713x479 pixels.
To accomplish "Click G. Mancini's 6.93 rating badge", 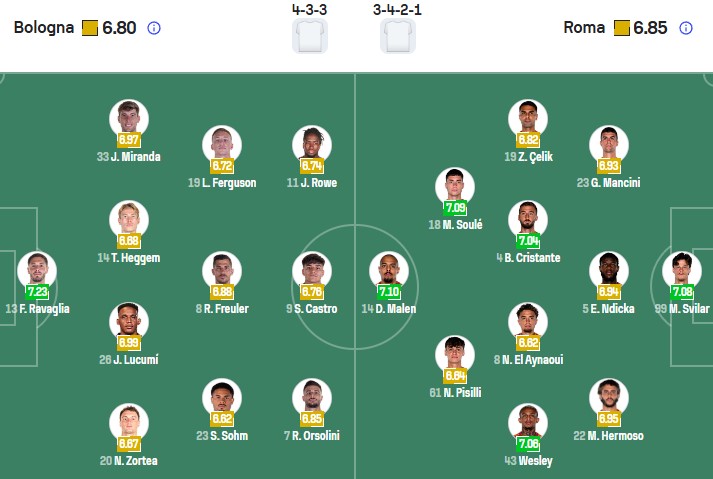I will [x=608, y=166].
